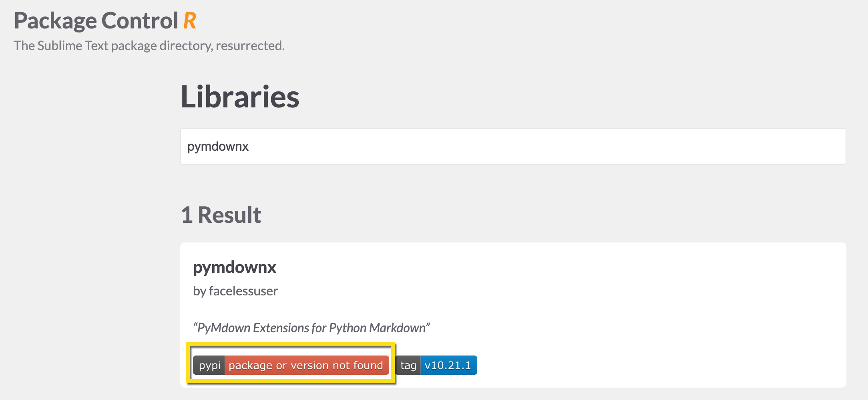868x400 pixels.
Task: Click the numeral '1' in results heading
Action: click(x=187, y=215)
